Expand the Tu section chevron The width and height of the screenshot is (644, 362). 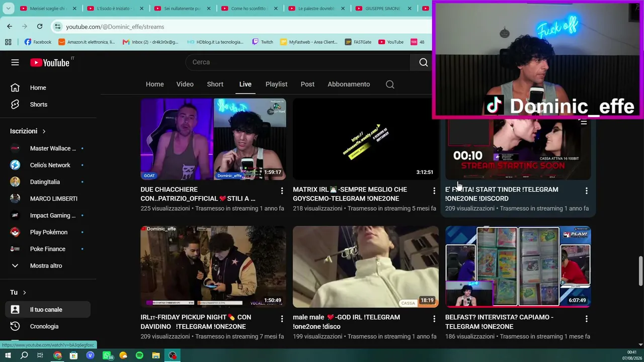[24, 293]
